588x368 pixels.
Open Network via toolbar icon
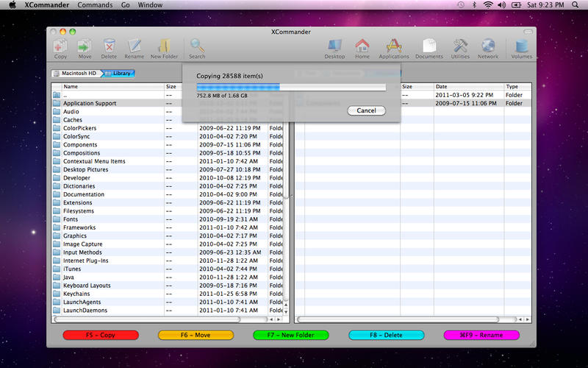pos(488,49)
